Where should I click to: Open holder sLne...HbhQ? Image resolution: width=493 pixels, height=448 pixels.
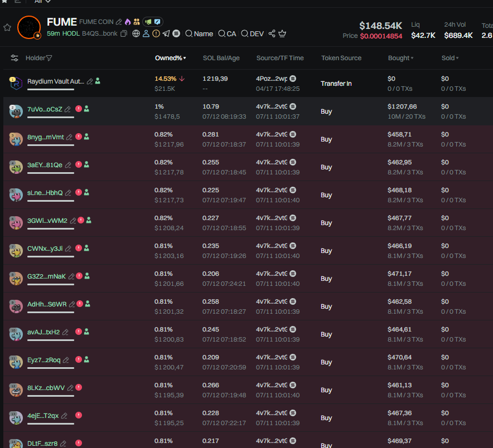pos(45,193)
